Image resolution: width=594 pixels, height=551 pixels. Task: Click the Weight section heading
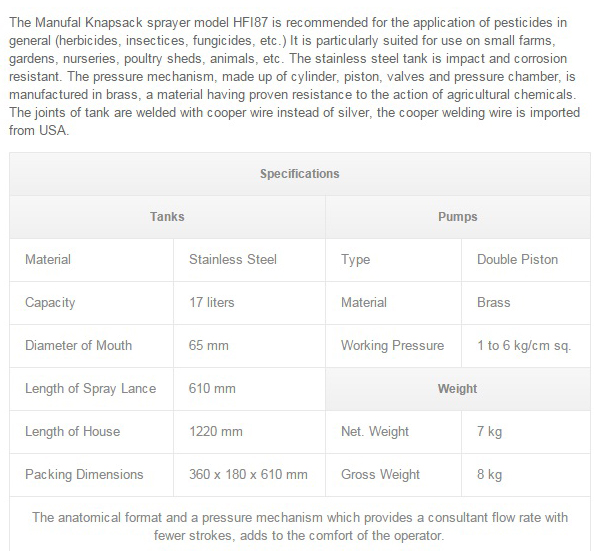coord(458,389)
